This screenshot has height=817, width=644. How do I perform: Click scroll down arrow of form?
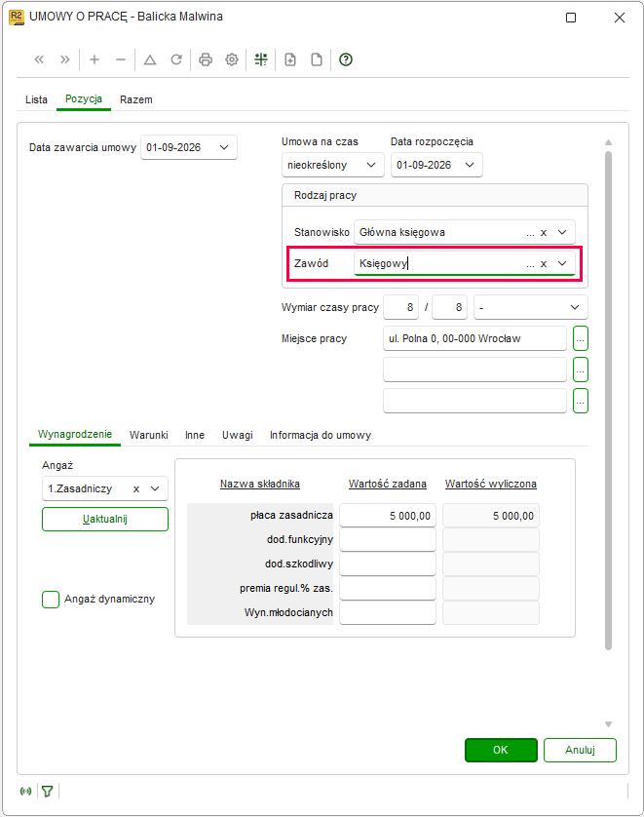(608, 724)
